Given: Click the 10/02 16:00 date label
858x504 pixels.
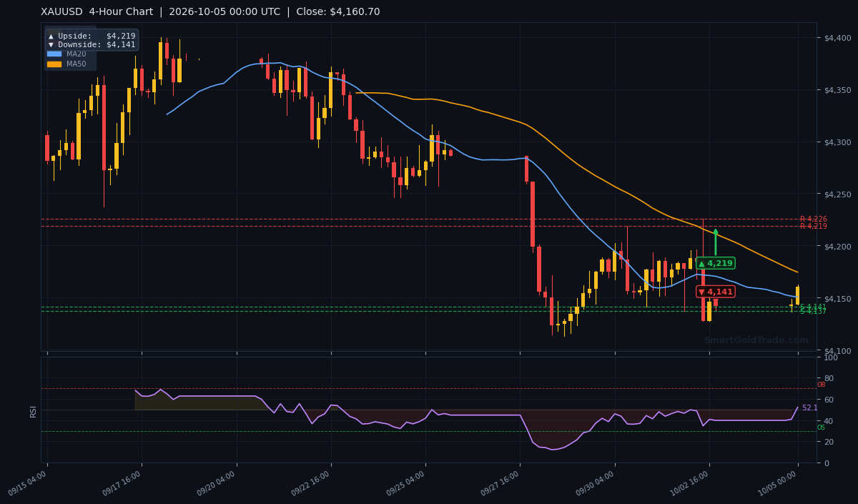Looking at the screenshot, I should (689, 483).
